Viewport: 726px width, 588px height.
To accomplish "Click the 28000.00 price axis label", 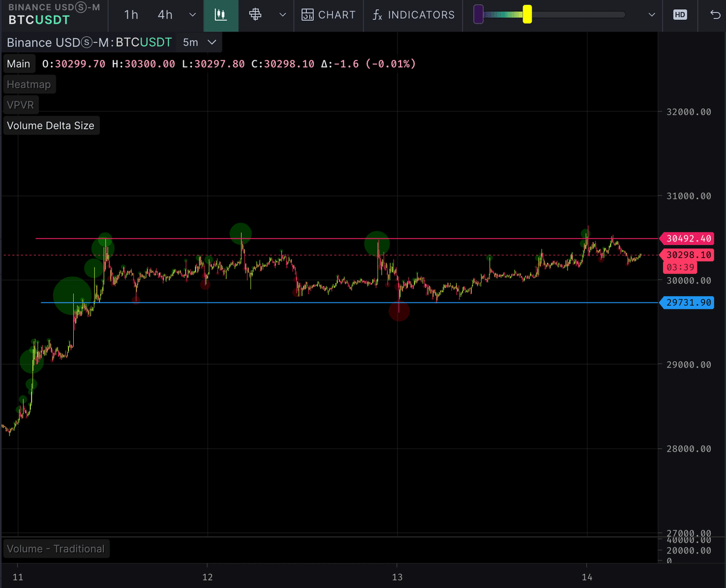I will click(x=688, y=449).
